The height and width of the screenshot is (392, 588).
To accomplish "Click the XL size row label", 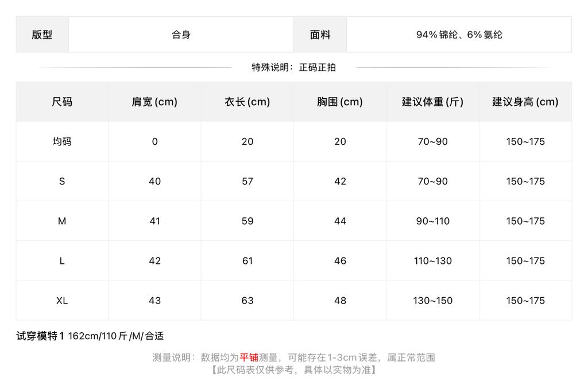I will point(62,301).
